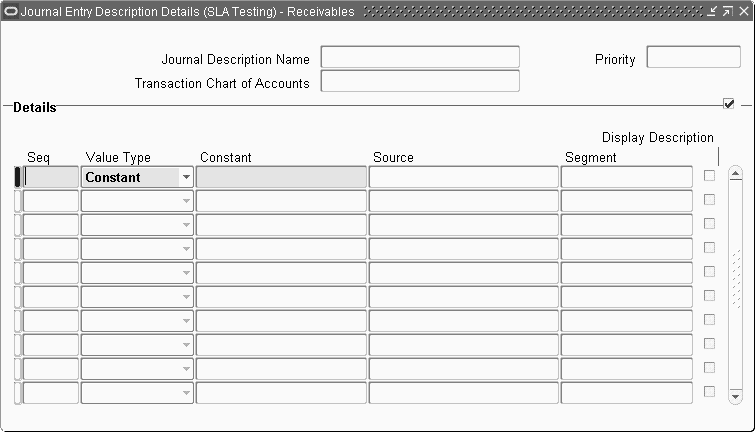Open the Value Type dropdown showing Constant
The image size is (755, 432).
186,177
